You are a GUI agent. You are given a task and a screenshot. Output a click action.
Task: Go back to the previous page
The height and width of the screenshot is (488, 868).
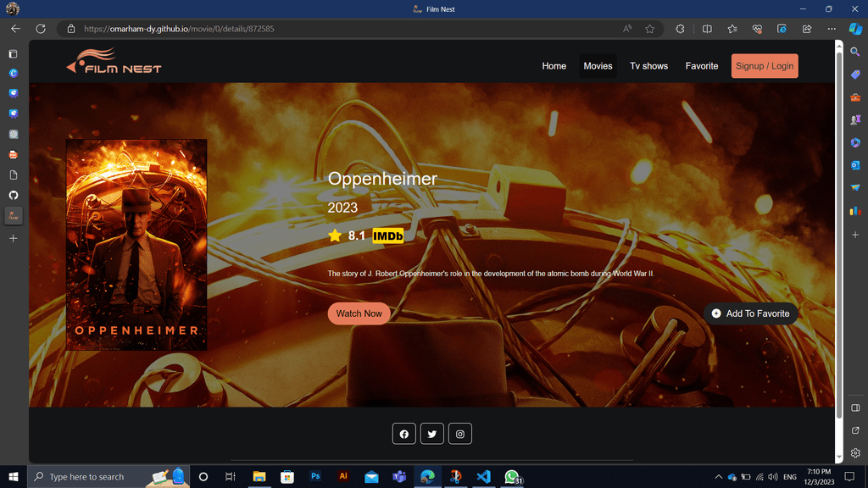(x=15, y=29)
